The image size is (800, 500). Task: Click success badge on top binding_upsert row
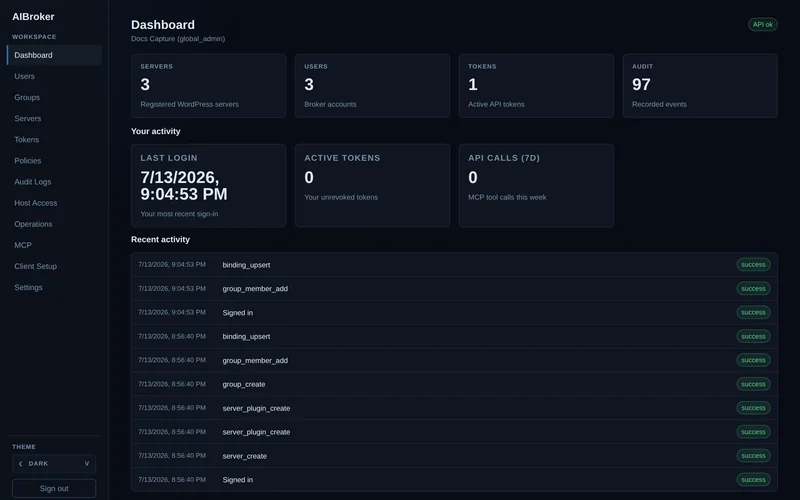coord(753,265)
